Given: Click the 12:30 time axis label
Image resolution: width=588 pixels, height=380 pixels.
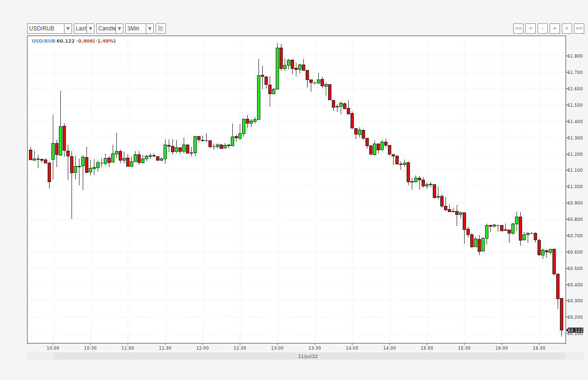Looking at the screenshot, I should tap(240, 348).
